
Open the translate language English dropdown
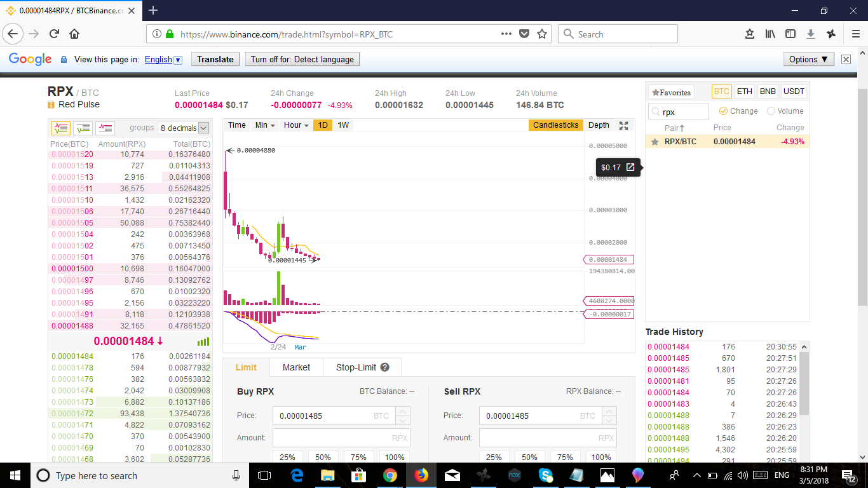(x=163, y=60)
